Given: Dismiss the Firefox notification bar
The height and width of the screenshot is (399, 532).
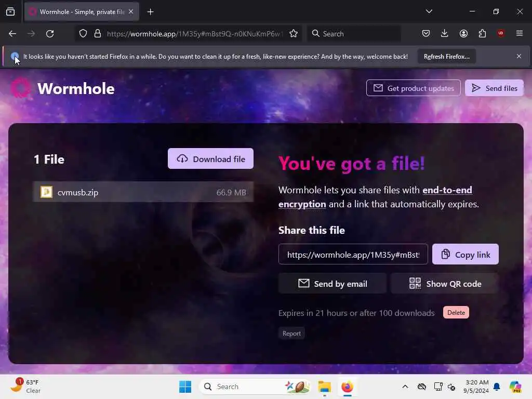Looking at the screenshot, I should 519,56.
